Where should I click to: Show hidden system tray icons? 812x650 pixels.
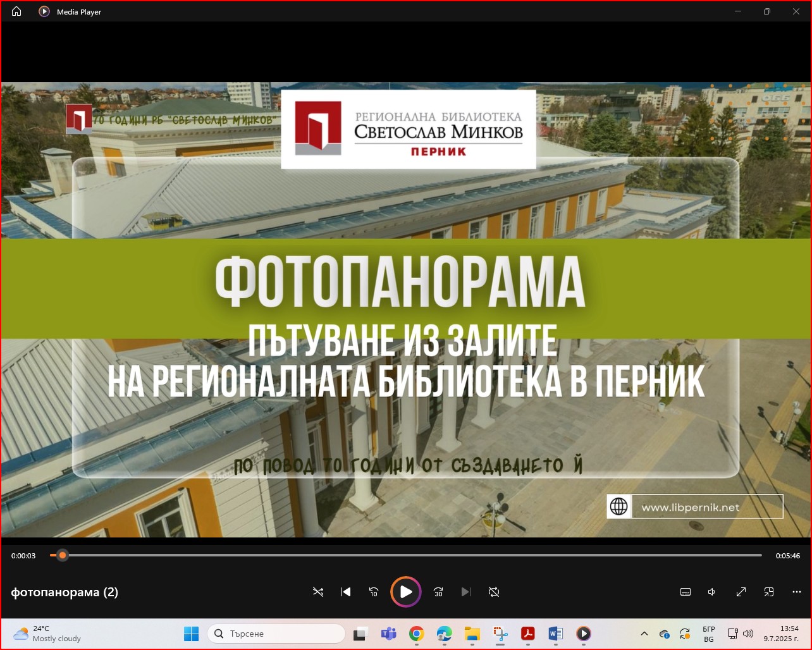644,634
